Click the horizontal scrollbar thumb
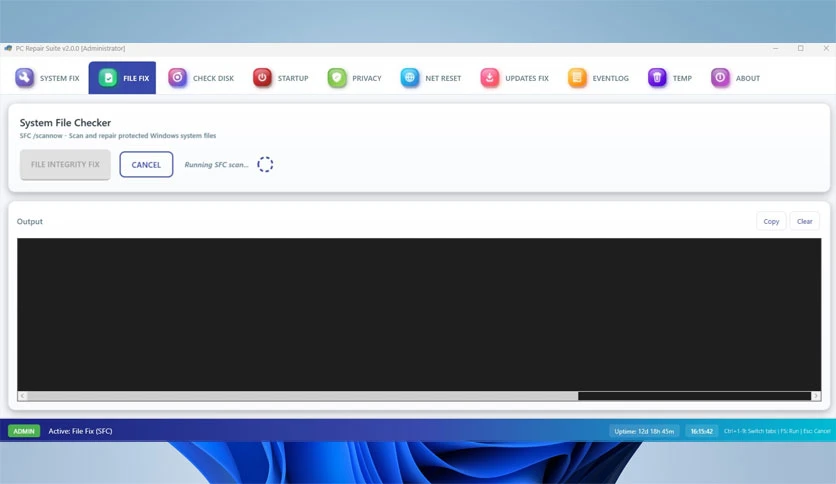836x484 pixels. [x=302, y=396]
